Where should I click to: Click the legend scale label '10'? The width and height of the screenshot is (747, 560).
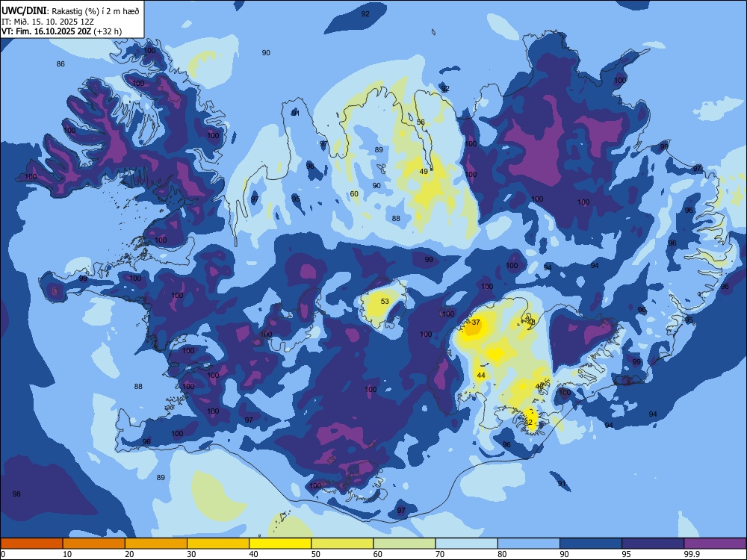point(67,554)
